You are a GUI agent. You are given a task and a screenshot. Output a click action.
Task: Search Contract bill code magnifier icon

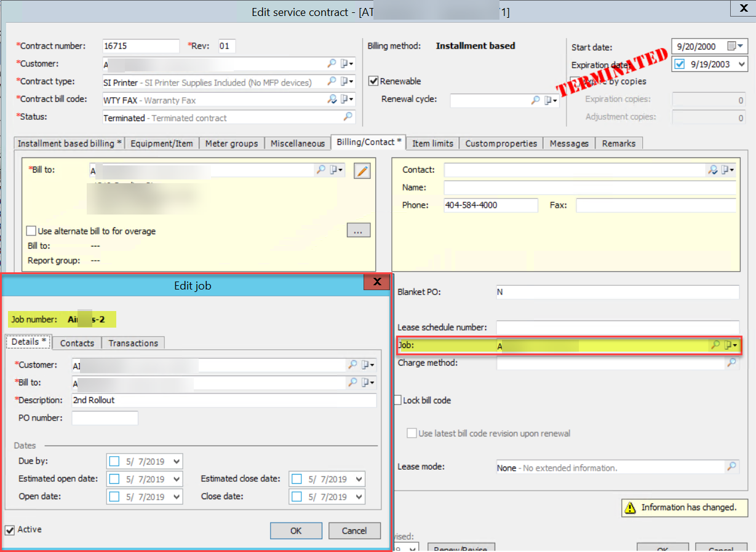tap(332, 99)
